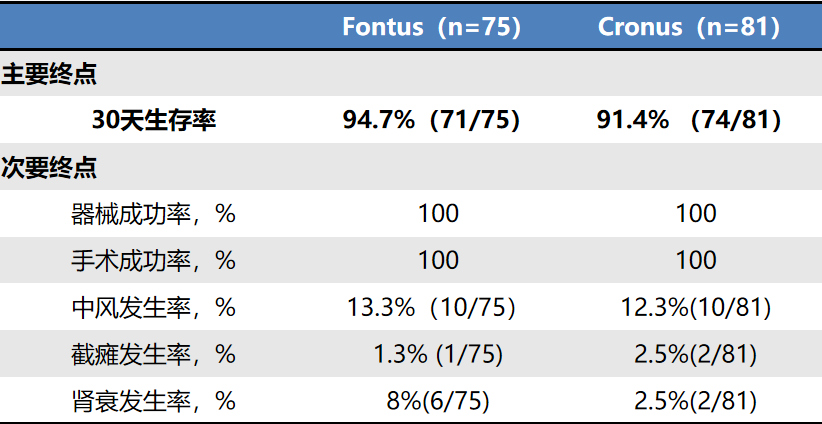The height and width of the screenshot is (424, 822).
Task: Click the Fontus (n=75) column header
Action: point(431,27)
